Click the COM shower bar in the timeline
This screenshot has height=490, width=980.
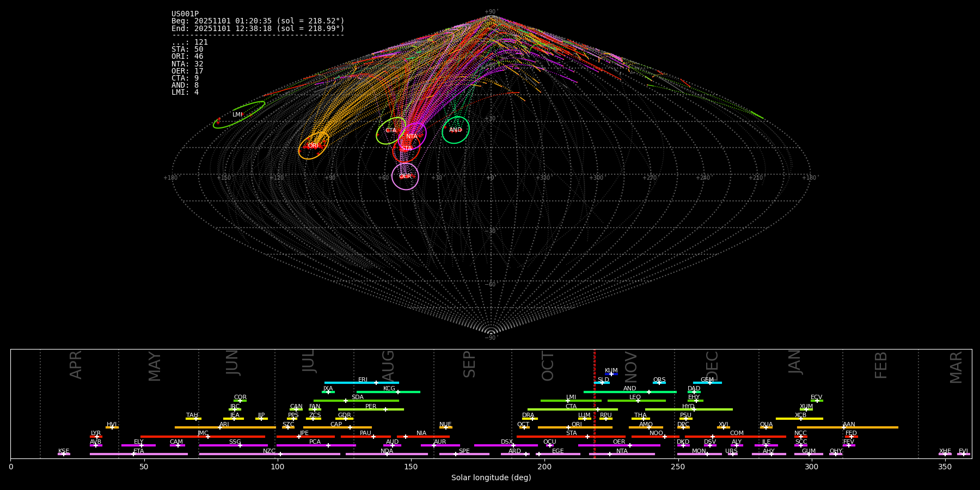[x=736, y=437]
